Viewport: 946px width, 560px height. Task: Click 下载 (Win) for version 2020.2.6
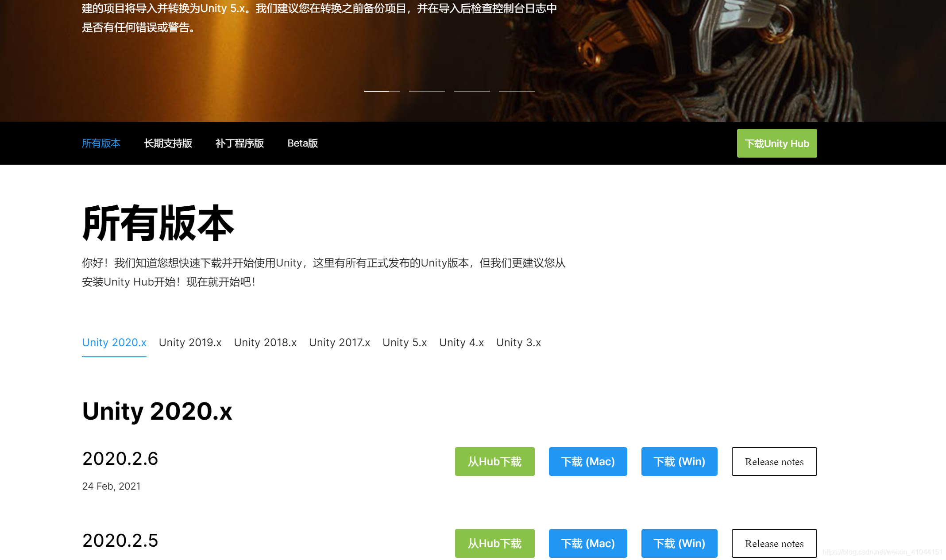[680, 462]
